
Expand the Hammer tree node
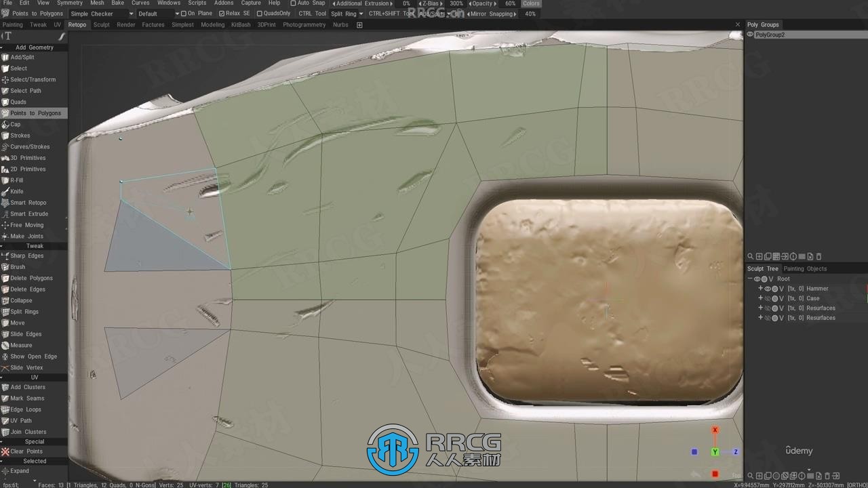tap(760, 289)
